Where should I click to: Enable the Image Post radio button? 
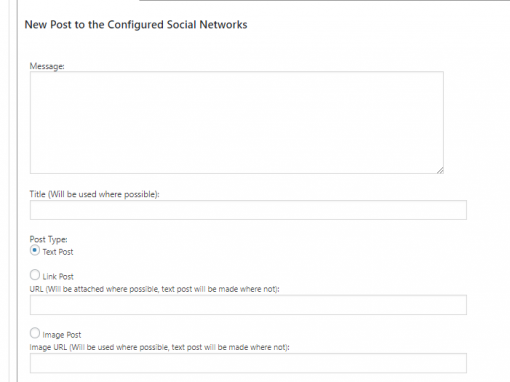(35, 333)
